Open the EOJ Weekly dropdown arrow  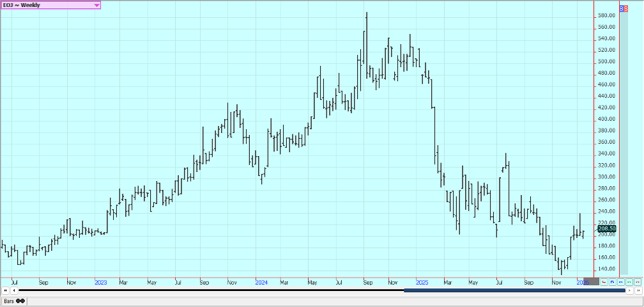pos(96,5)
